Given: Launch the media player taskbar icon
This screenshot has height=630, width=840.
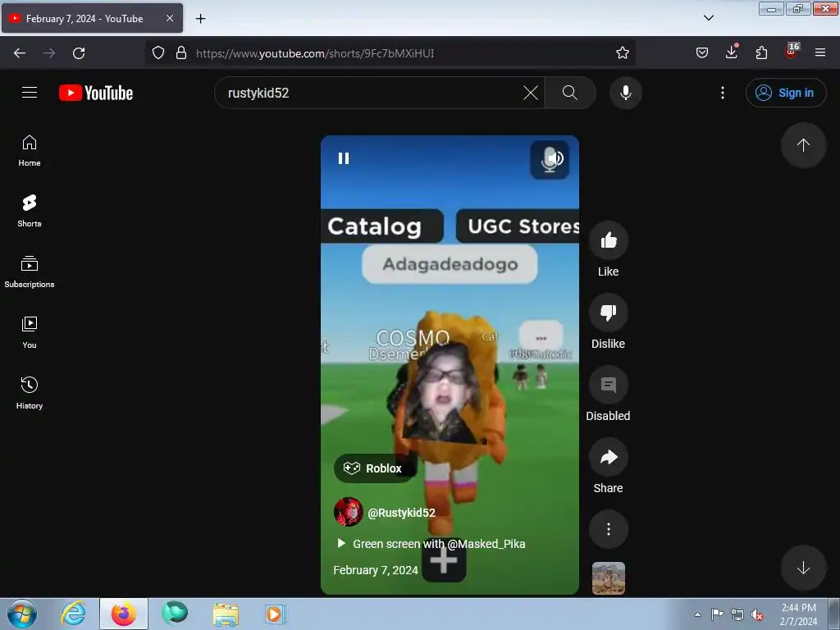Looking at the screenshot, I should [x=276, y=614].
